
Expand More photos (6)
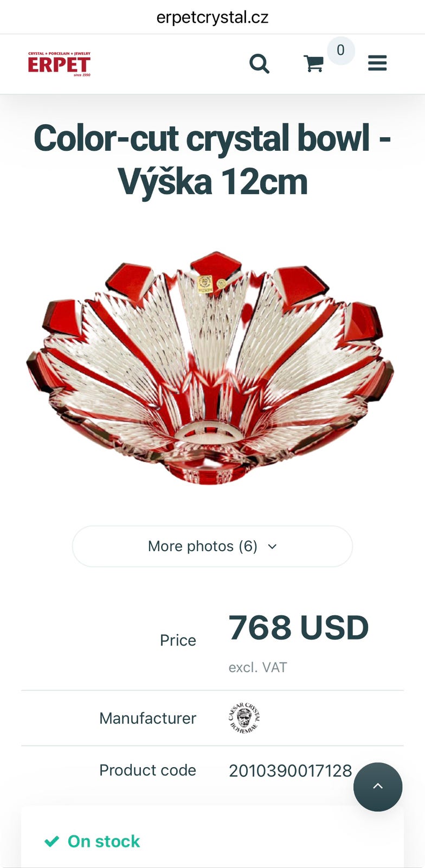[212, 546]
